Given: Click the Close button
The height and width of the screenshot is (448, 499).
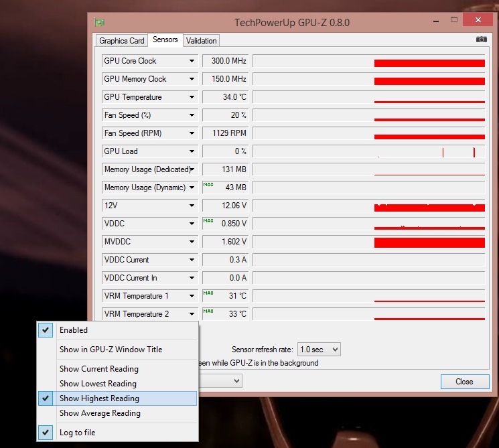Looking at the screenshot, I should pyautogui.click(x=465, y=382).
